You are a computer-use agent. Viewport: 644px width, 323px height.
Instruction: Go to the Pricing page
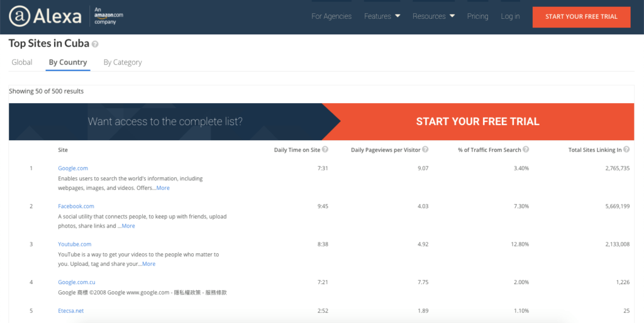point(478,16)
